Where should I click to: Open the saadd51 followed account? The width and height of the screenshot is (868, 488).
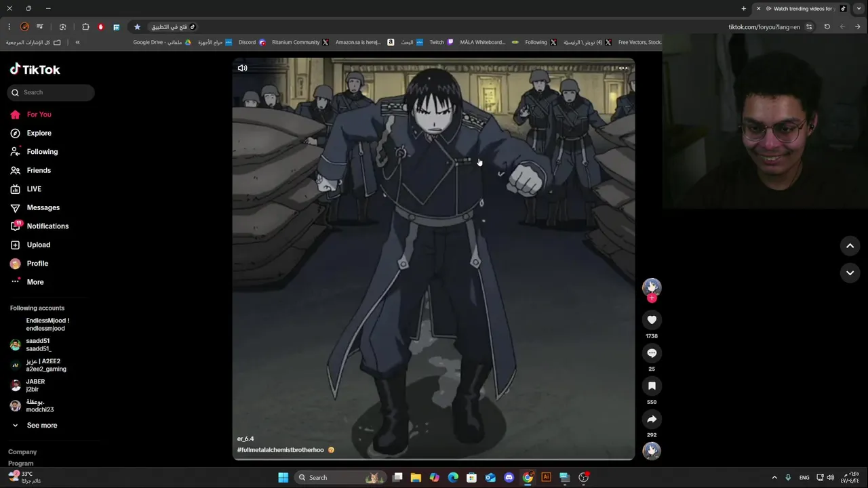pyautogui.click(x=31, y=345)
